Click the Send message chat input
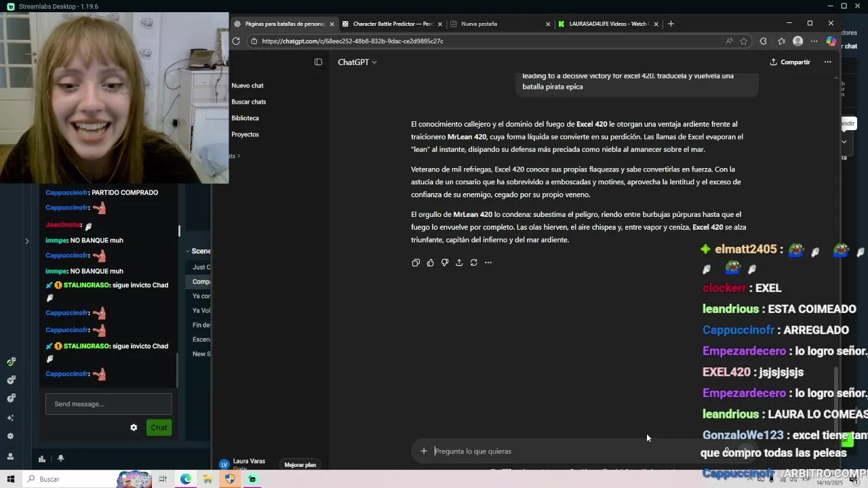 (x=108, y=404)
